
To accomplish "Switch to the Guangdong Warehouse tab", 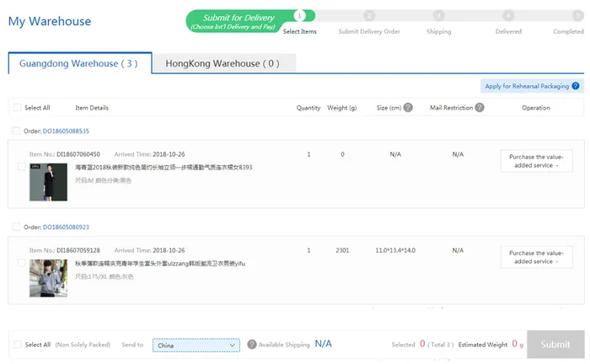I will (80, 63).
